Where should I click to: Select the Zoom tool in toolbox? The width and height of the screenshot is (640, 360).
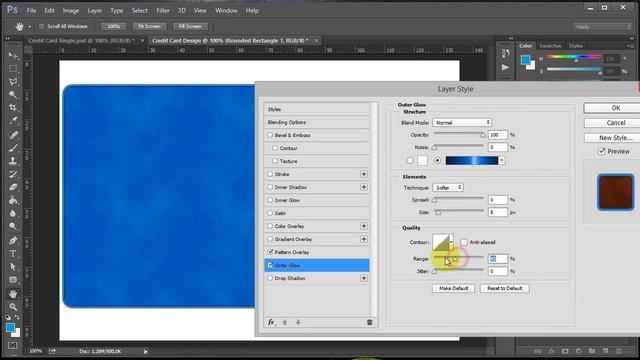13,307
